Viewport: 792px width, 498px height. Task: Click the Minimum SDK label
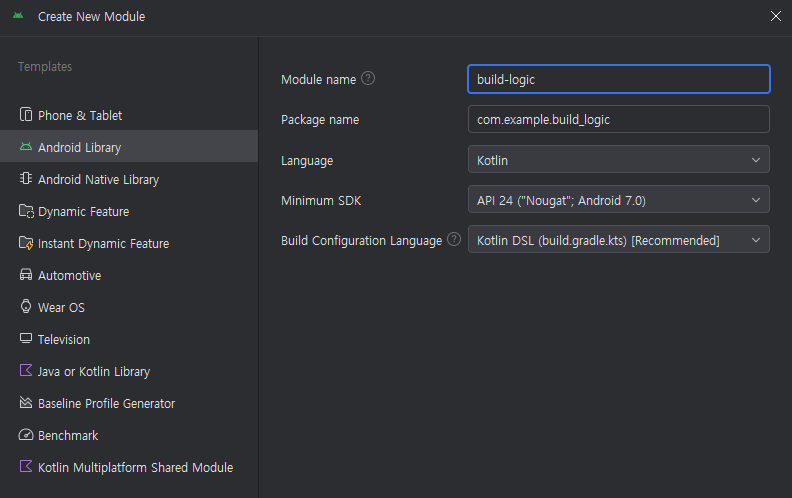coord(321,201)
